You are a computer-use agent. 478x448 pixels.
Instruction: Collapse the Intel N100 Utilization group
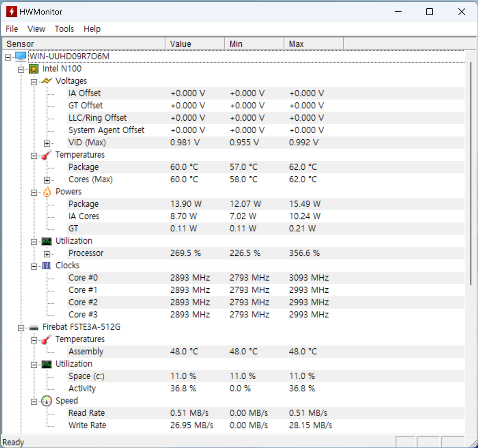click(34, 242)
